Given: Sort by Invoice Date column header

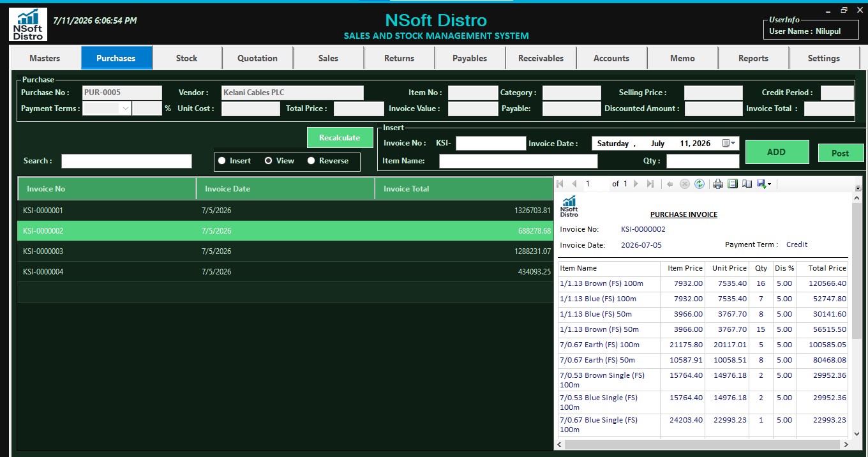Looking at the screenshot, I should pos(285,189).
